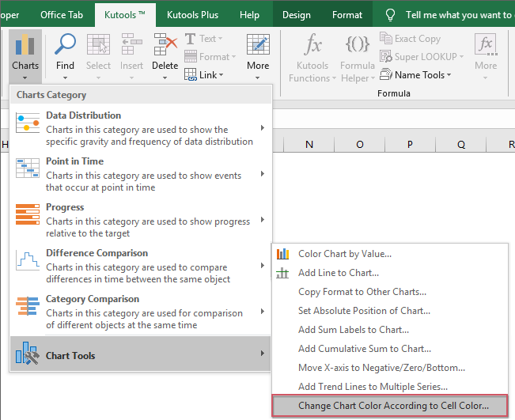Click the Color Chart by Value icon
The image size is (515, 420).
coord(282,254)
